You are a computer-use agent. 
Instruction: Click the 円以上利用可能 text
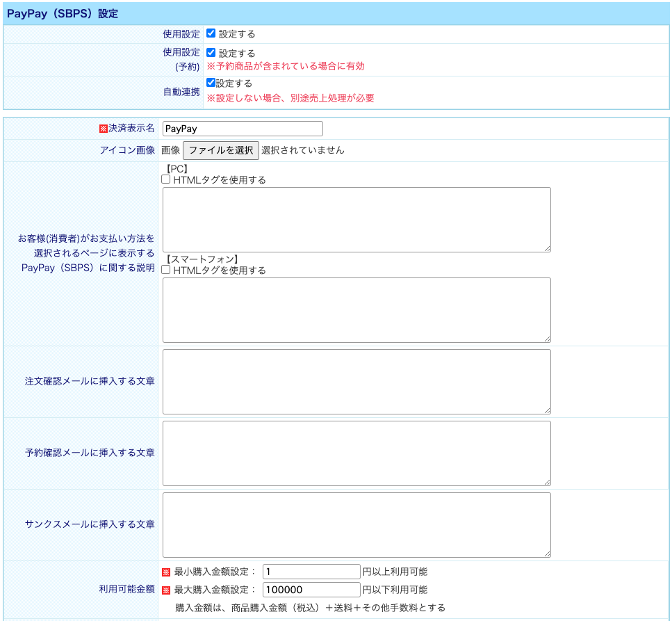pyautogui.click(x=395, y=572)
